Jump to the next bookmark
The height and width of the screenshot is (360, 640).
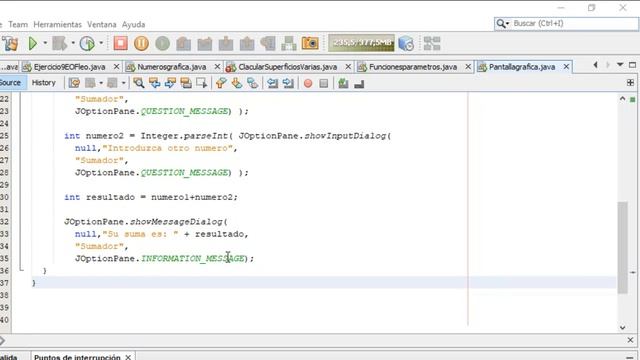pos(237,83)
